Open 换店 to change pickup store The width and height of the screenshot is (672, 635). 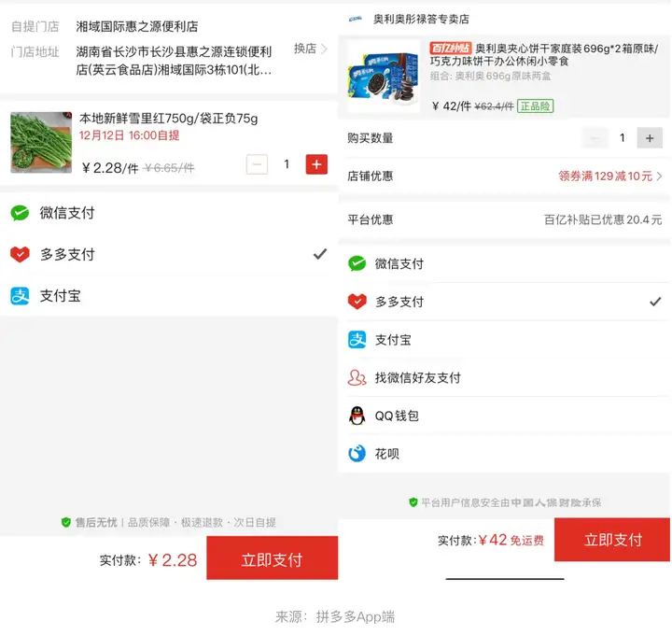310,49
